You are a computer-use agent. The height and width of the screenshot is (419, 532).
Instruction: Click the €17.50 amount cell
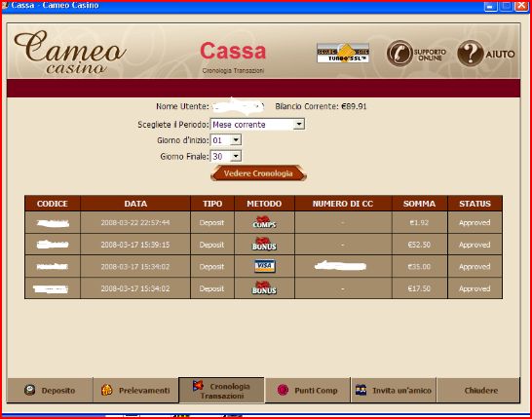419,288
